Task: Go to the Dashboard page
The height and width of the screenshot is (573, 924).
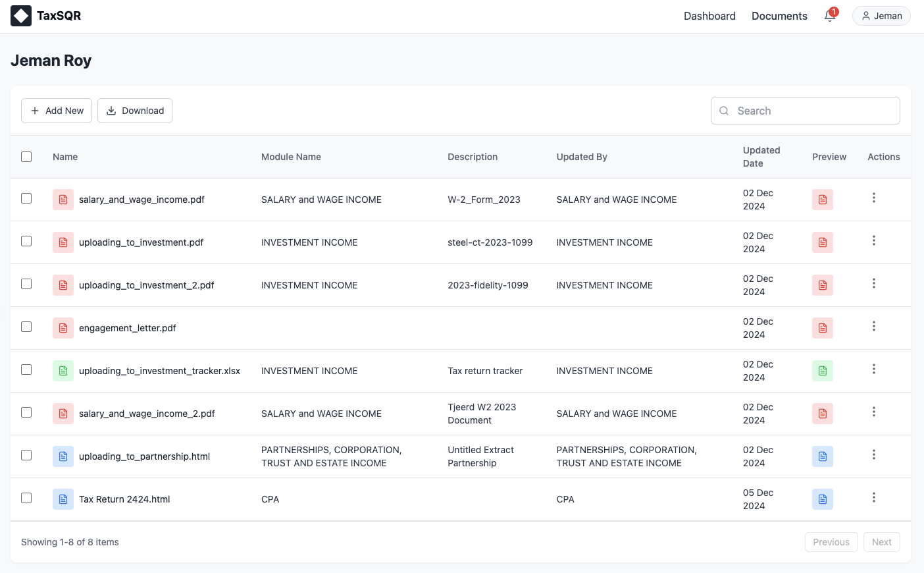Action: (x=709, y=16)
